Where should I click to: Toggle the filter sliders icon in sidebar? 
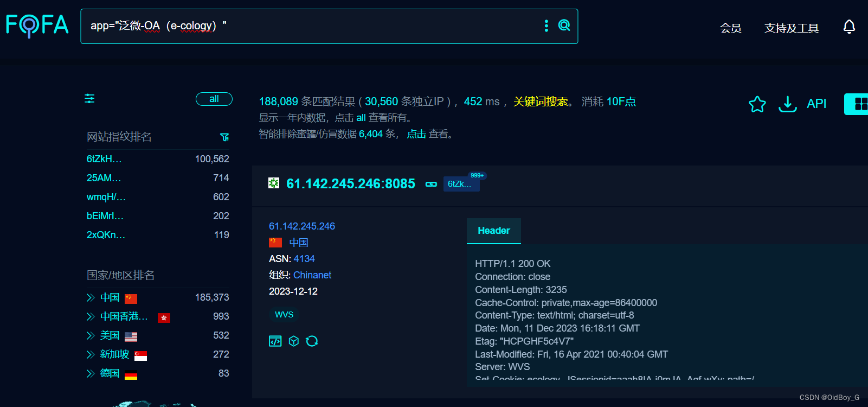point(89,99)
